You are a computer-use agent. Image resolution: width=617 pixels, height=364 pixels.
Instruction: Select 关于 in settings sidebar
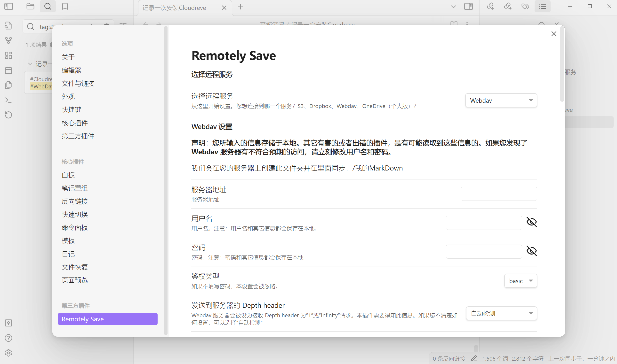click(68, 57)
